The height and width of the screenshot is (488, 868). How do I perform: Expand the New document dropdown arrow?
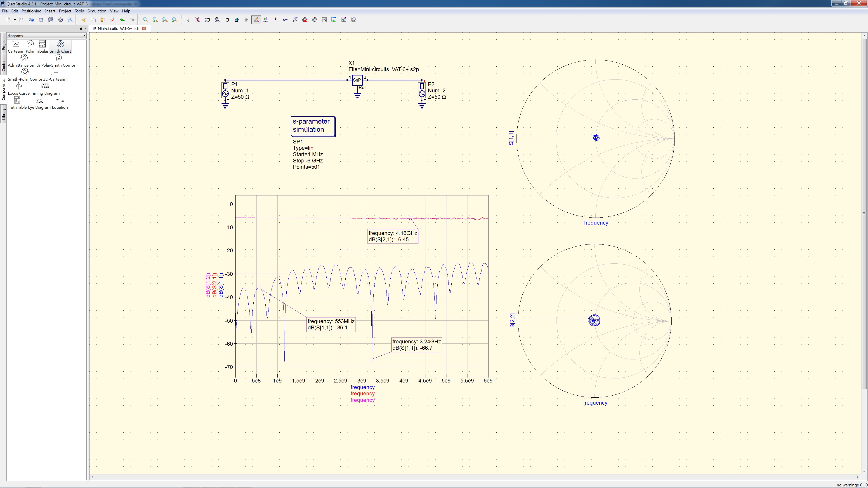point(14,20)
